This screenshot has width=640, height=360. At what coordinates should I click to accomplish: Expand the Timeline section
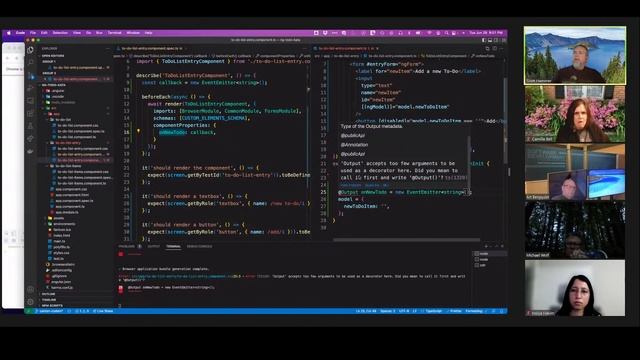[x=49, y=300]
